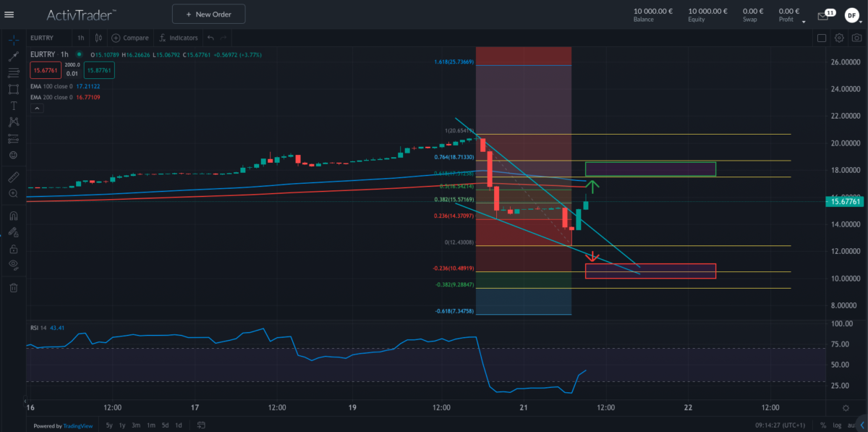Click the 1.618(25.73669) Fibonacci level label
The image size is (868, 432).
(454, 62)
